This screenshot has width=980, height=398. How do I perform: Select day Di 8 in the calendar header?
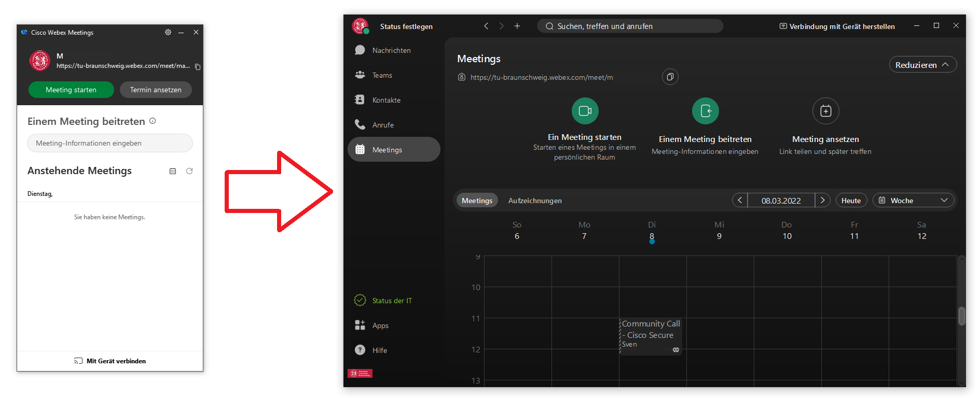[x=652, y=231]
